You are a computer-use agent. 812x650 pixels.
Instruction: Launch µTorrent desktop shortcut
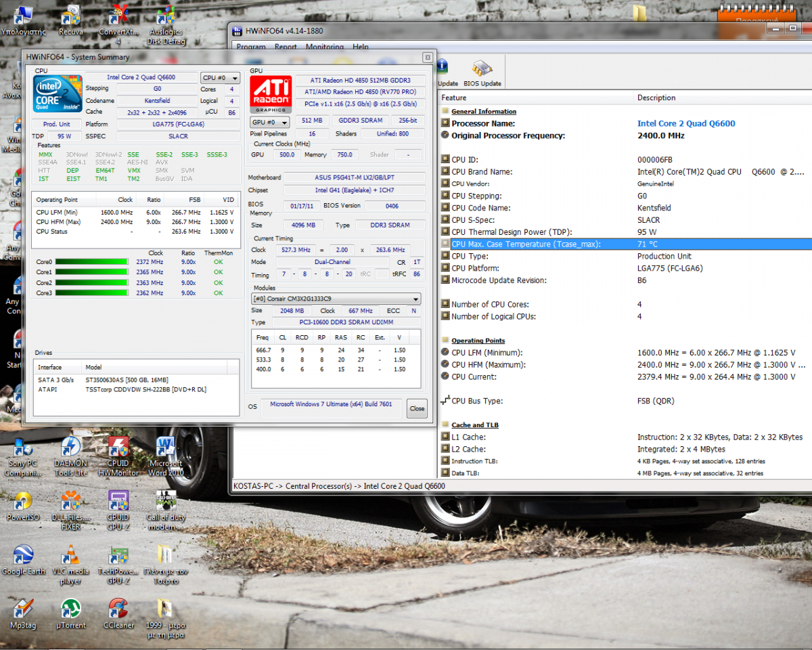tap(71, 615)
